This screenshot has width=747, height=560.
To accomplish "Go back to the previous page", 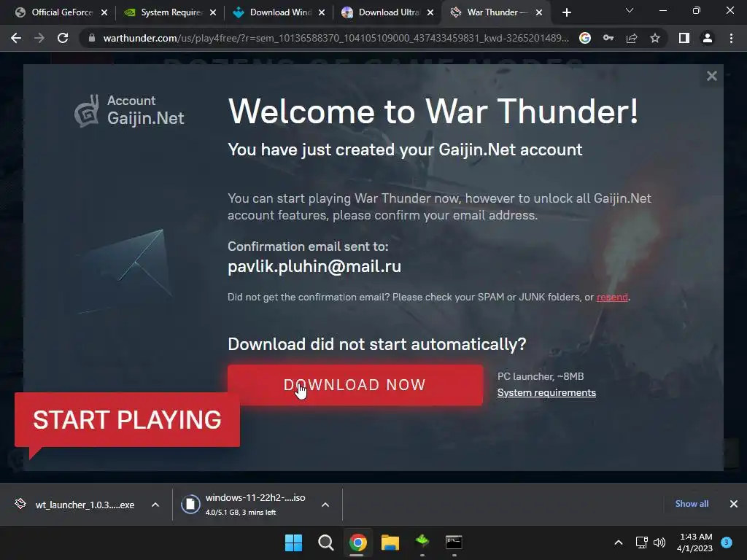I will (x=16, y=38).
